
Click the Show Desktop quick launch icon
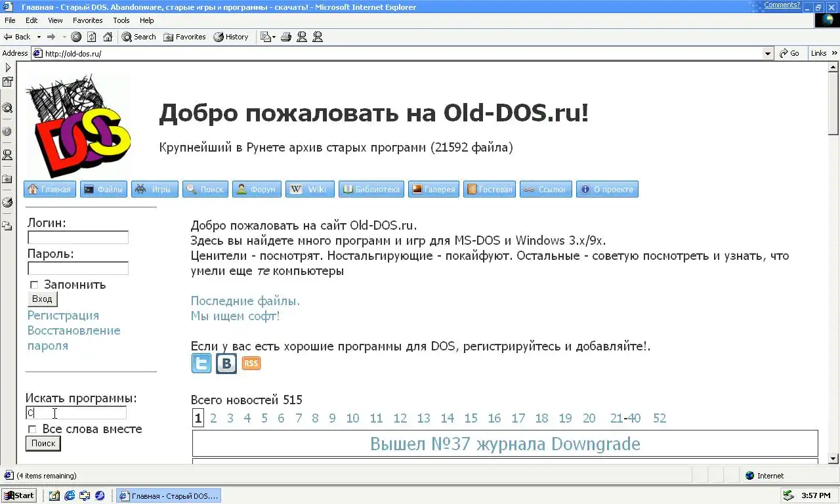tap(54, 495)
